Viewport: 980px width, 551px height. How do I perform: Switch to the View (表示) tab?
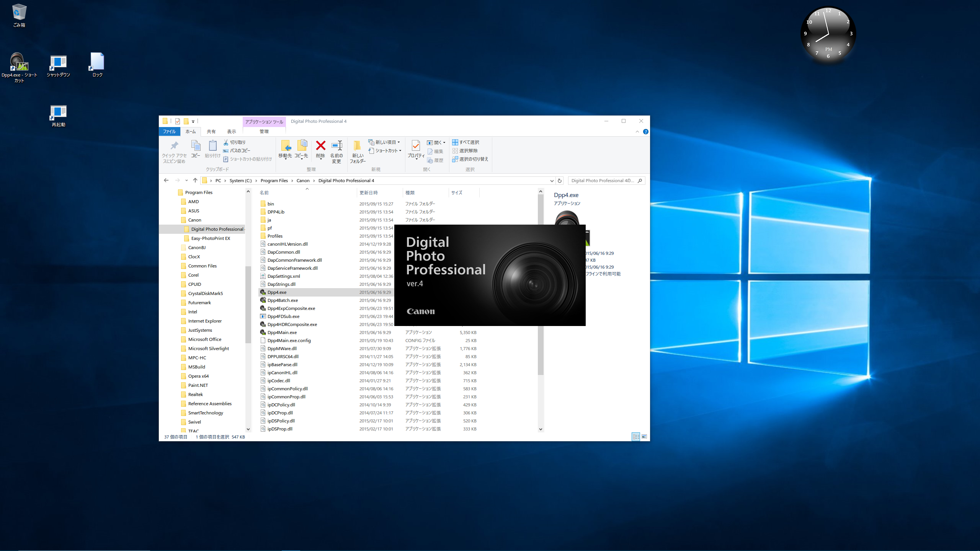tap(231, 132)
